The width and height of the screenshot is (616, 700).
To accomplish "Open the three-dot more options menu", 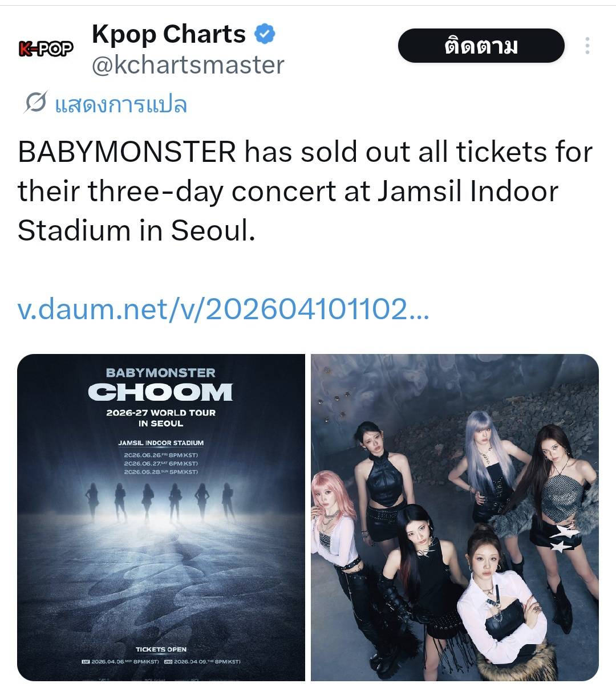I will (587, 46).
